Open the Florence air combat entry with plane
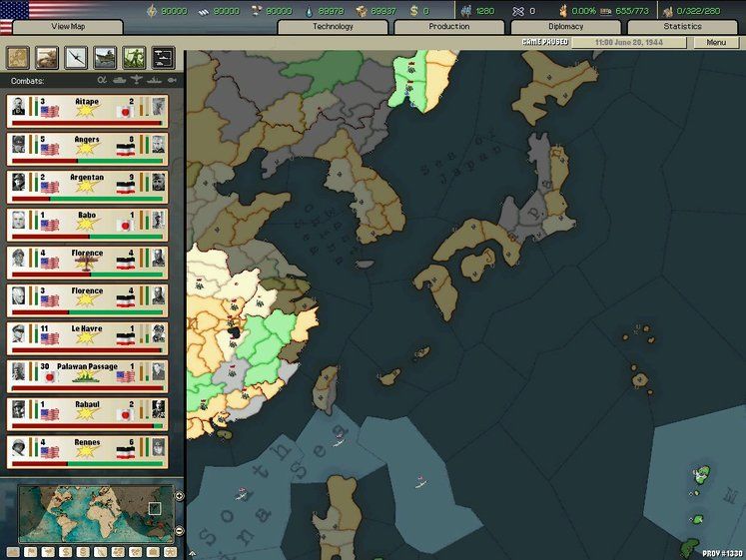This screenshot has width=746, height=560. point(87,263)
